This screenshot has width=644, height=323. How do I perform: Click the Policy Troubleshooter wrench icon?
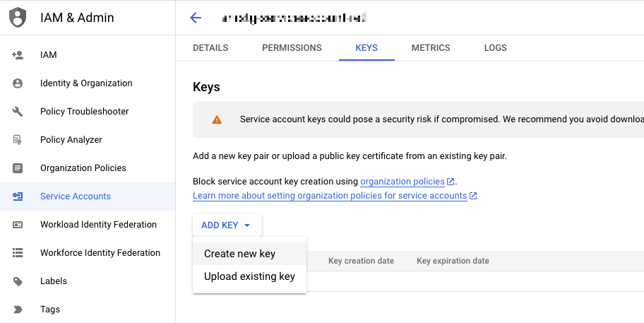tap(18, 112)
